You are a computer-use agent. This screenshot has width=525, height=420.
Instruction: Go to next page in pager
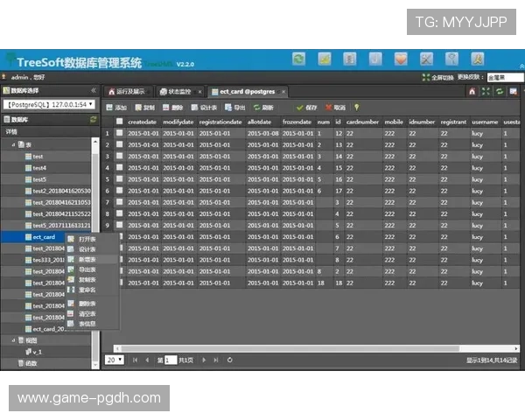(x=204, y=360)
